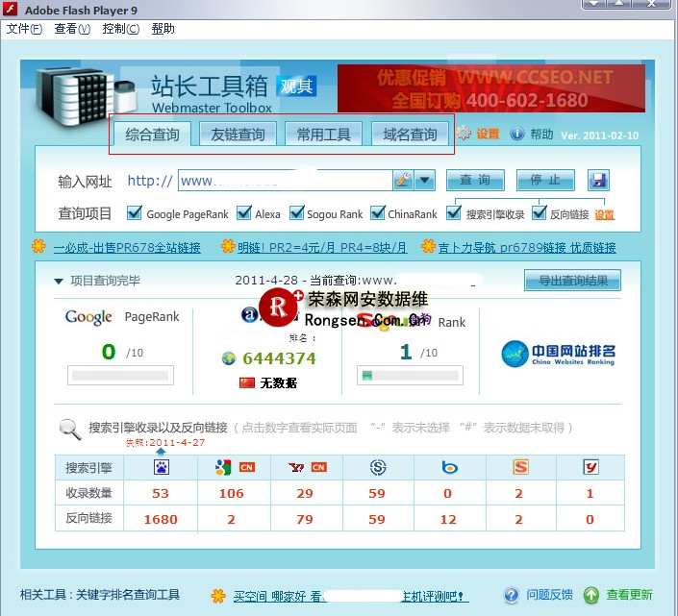Switch to the 友链查询 tab
The height and width of the screenshot is (616, 678).
(238, 135)
